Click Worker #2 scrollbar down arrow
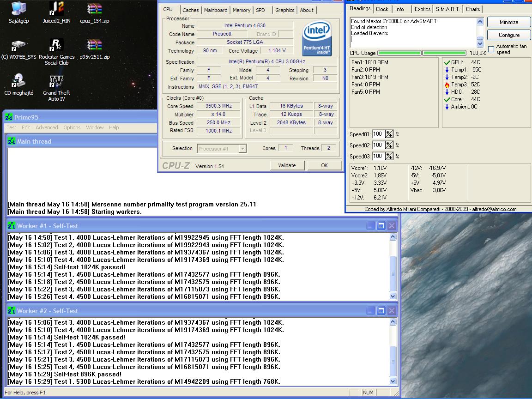 pyautogui.click(x=393, y=381)
